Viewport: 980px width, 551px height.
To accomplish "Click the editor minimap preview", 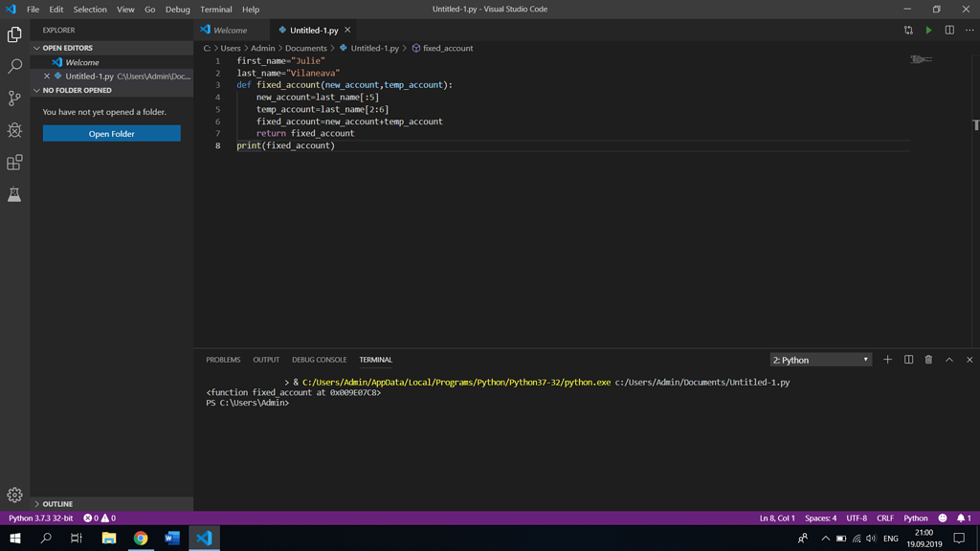I will tap(922, 60).
